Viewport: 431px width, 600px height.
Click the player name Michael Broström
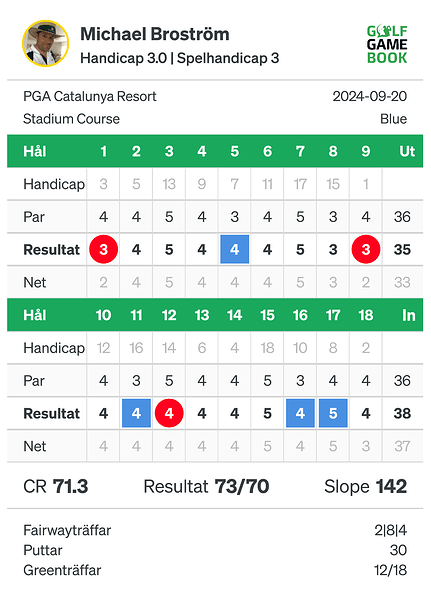[x=155, y=34]
